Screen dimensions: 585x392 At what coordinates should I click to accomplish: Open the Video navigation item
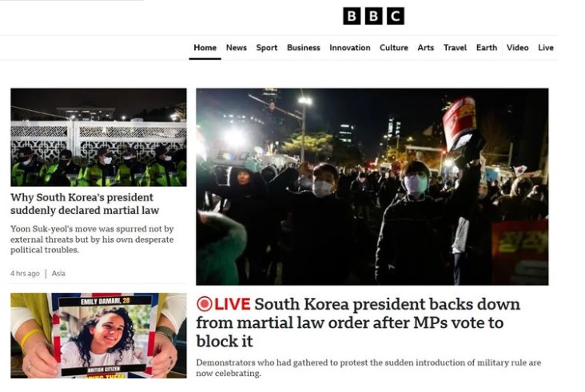coord(518,48)
